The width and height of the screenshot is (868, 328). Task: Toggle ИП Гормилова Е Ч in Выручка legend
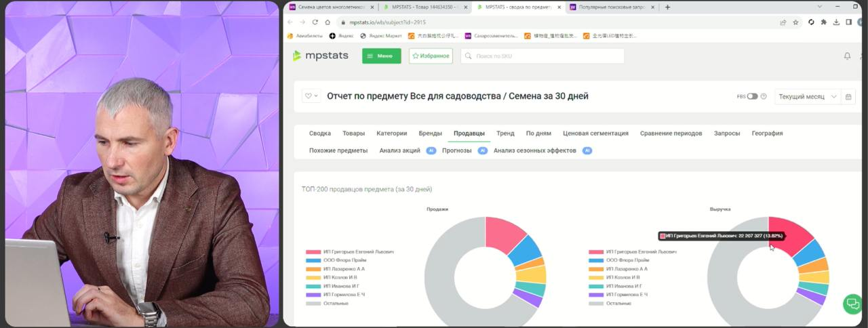click(x=618, y=295)
